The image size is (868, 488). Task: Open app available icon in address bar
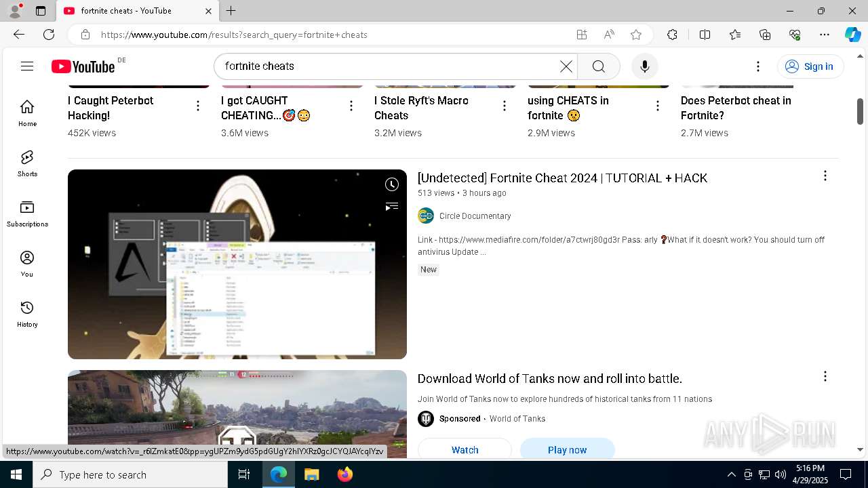(x=582, y=35)
